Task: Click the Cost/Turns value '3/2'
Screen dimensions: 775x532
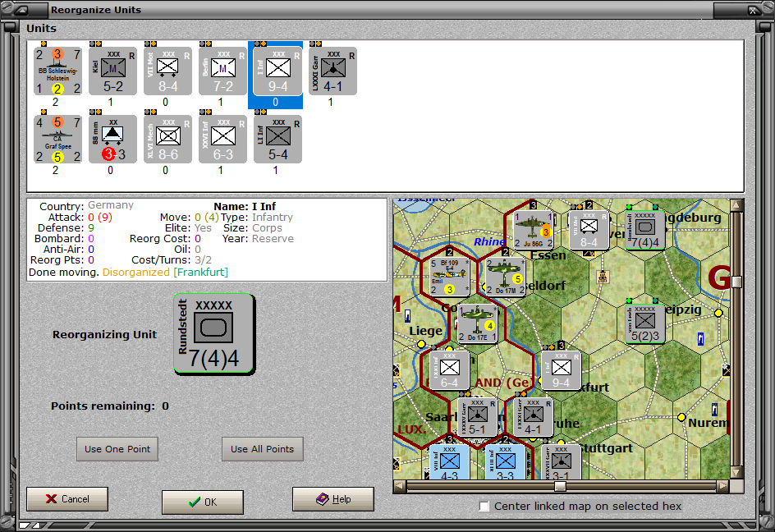Action: pos(203,260)
